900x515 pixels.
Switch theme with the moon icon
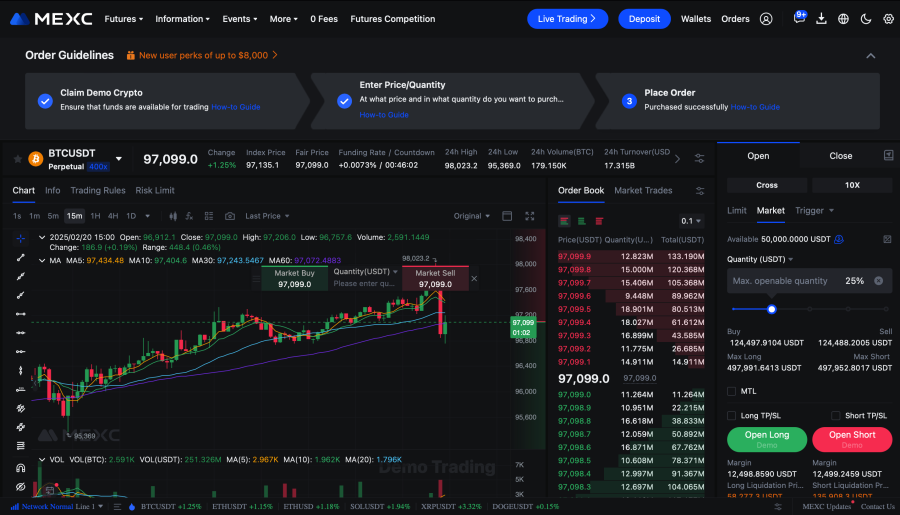[866, 19]
